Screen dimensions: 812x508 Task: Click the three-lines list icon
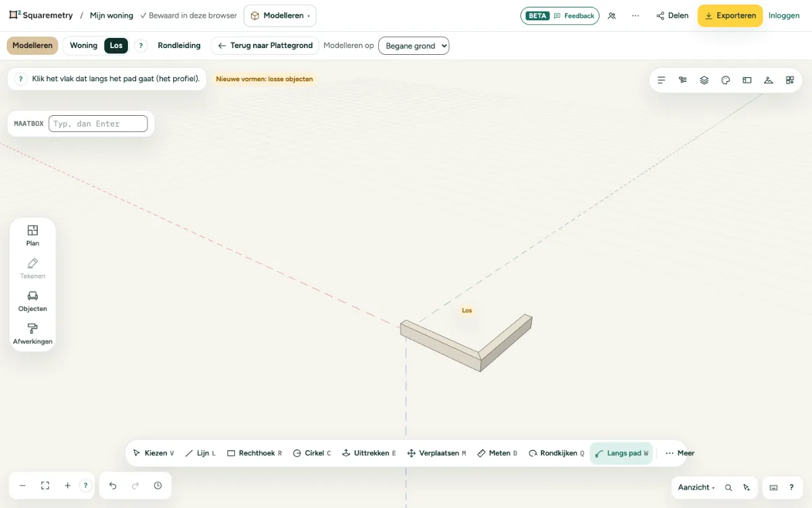pyautogui.click(x=661, y=80)
